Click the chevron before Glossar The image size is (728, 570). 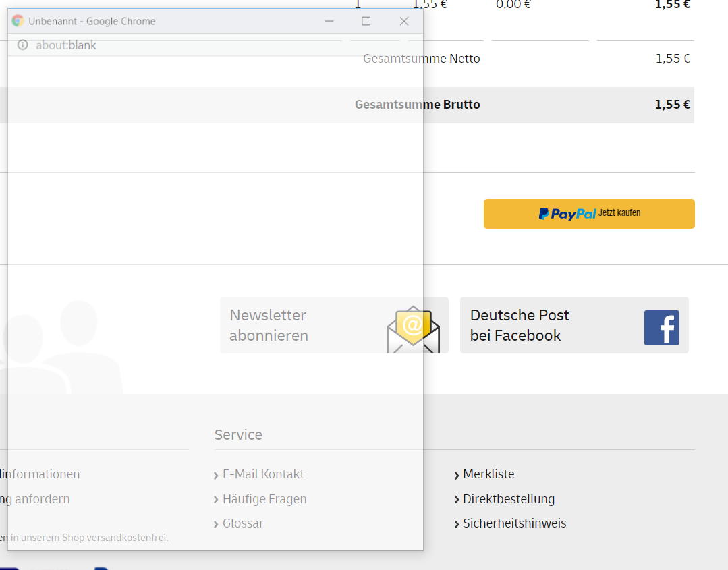(x=216, y=525)
